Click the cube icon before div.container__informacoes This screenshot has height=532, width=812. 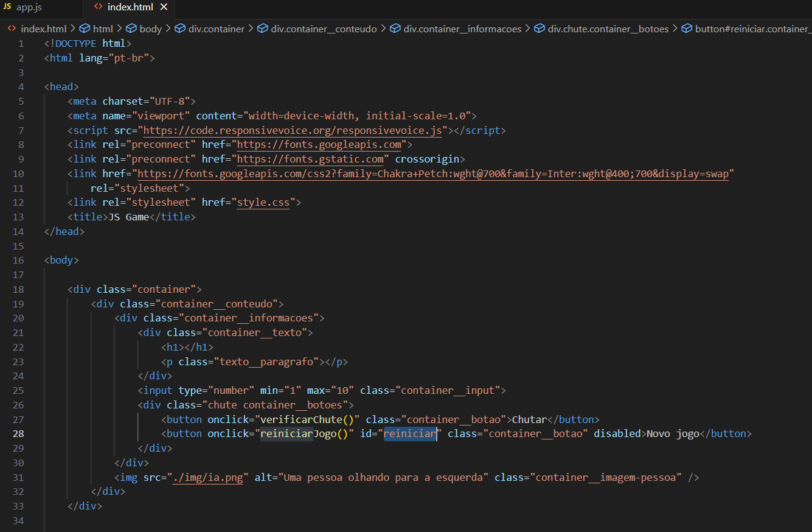395,29
